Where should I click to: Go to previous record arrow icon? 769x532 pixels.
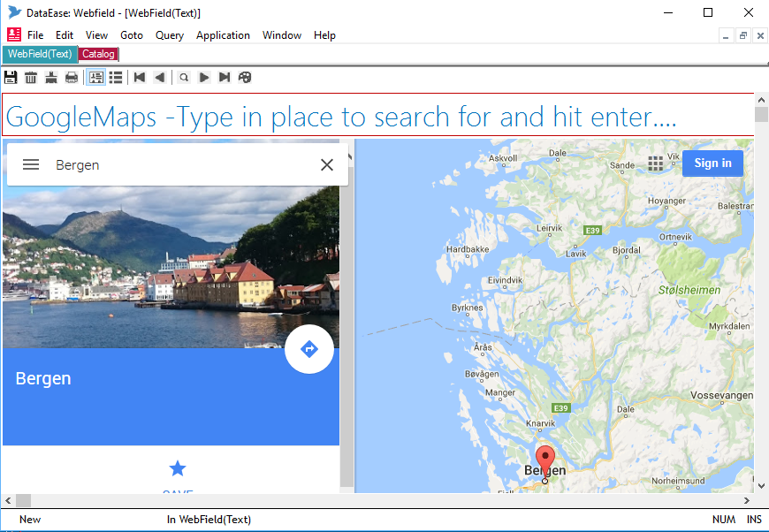[x=159, y=78]
